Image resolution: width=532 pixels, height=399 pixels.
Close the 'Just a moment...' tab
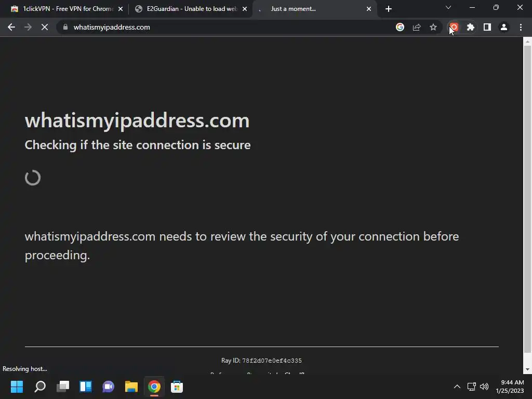pos(369,9)
